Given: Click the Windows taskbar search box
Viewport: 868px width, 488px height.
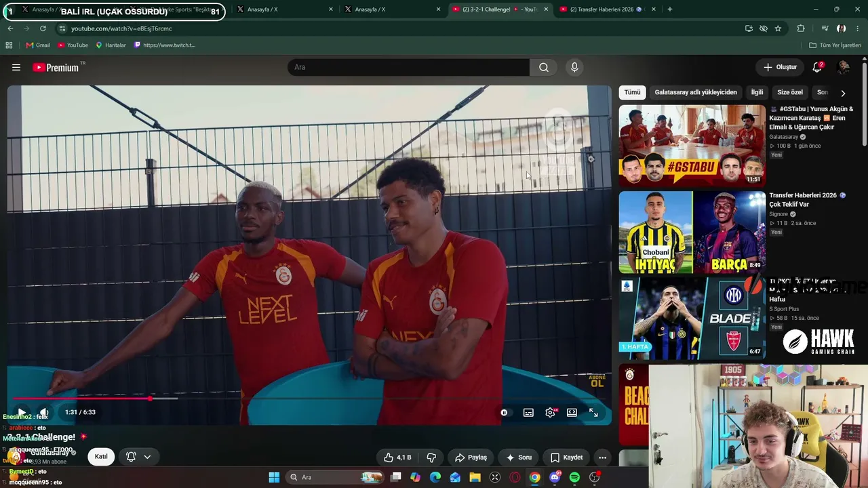Looking at the screenshot, I should coord(335,477).
